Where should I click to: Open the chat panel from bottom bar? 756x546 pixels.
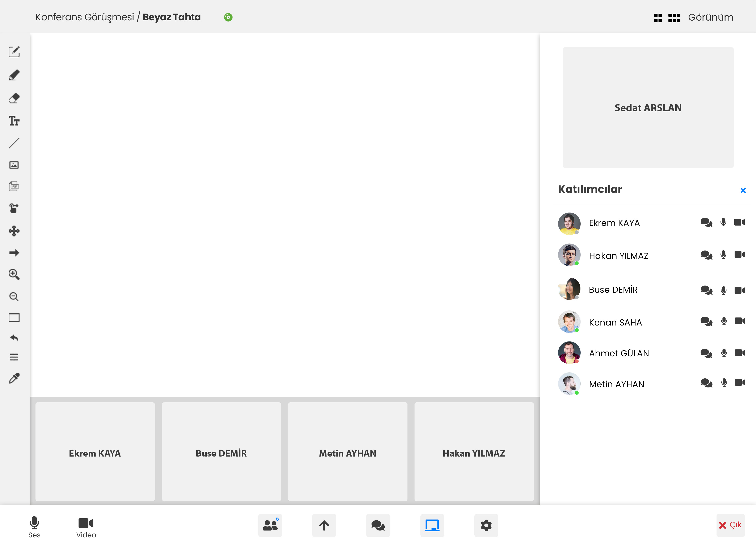[378, 525]
